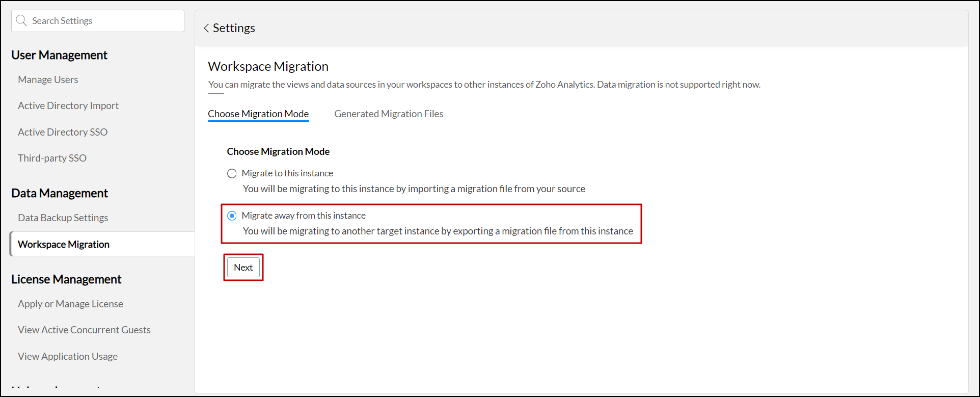Open Apply or Manage License
Screen dimensions: 980x397
[70, 304]
